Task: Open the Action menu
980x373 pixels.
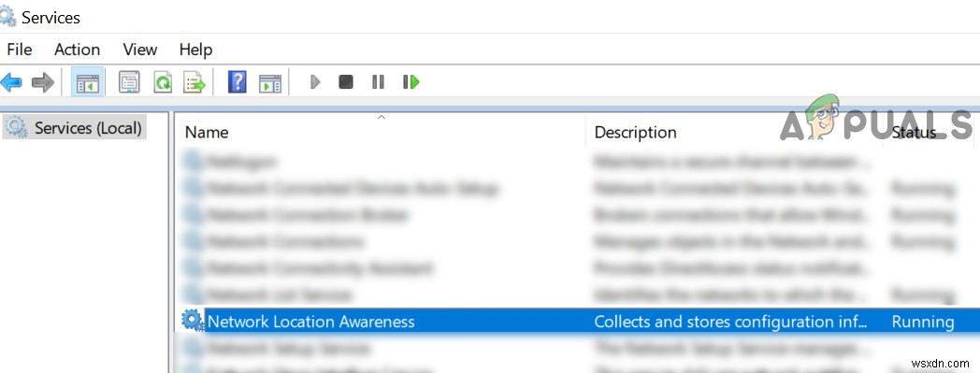Action: [x=77, y=50]
